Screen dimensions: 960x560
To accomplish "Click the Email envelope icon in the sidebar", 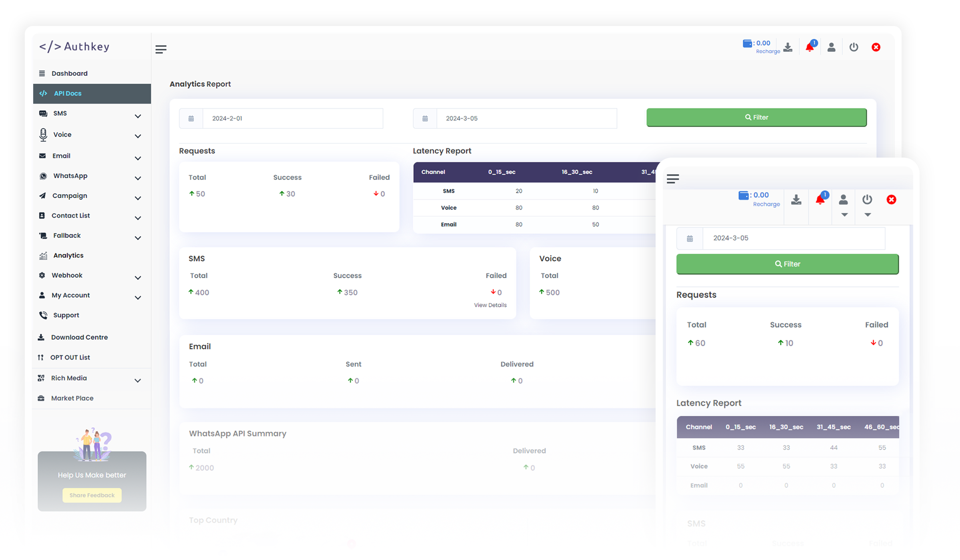I will (x=42, y=156).
